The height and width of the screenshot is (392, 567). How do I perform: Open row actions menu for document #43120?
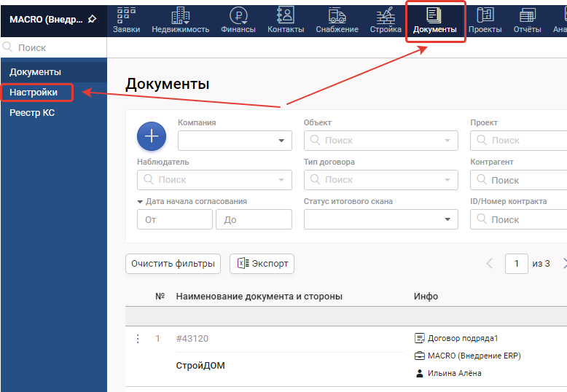[x=137, y=338]
